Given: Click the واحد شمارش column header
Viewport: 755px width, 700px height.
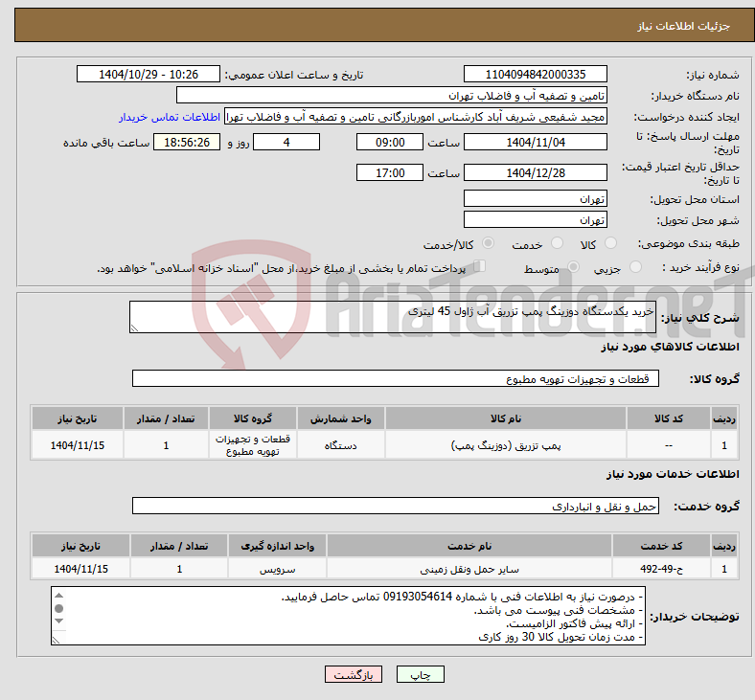Looking at the screenshot, I should 340,418.
